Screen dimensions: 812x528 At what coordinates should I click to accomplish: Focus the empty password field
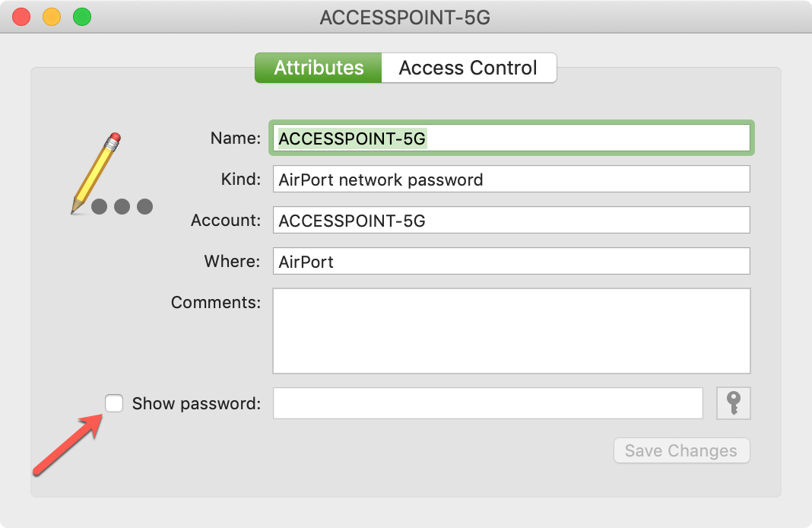pyautogui.click(x=488, y=403)
